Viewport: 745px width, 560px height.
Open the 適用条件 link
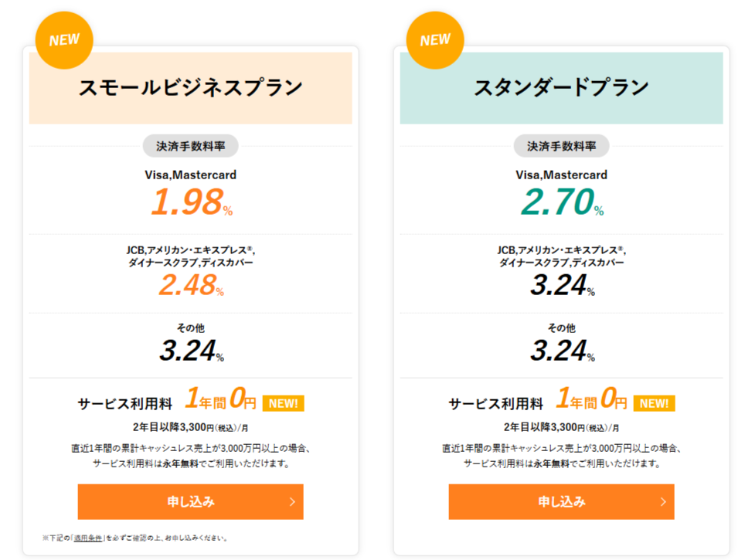click(x=88, y=538)
